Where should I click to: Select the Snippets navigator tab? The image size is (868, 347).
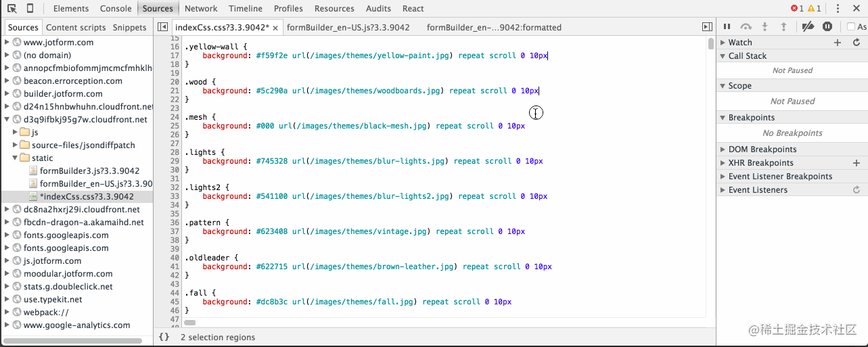[130, 28]
